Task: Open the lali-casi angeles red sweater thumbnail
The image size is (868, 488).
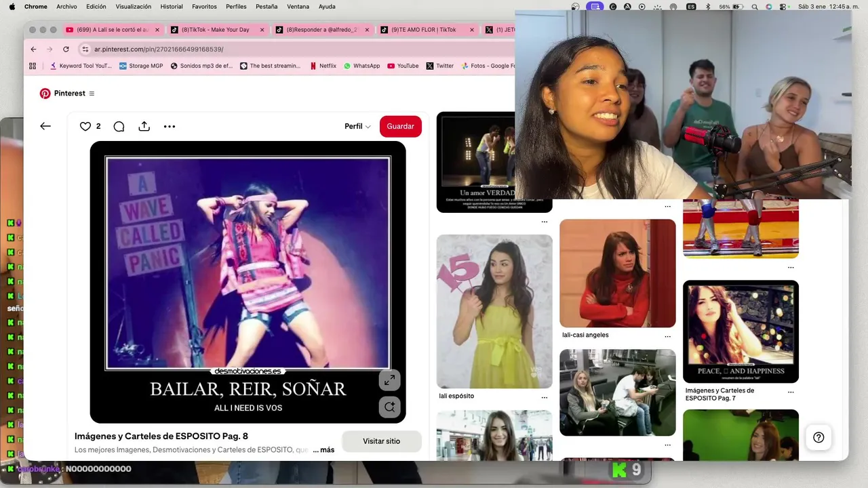Action: (x=618, y=273)
